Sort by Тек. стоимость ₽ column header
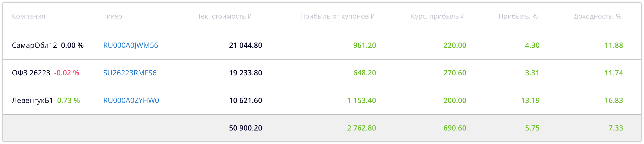644x144 pixels. pyautogui.click(x=225, y=16)
